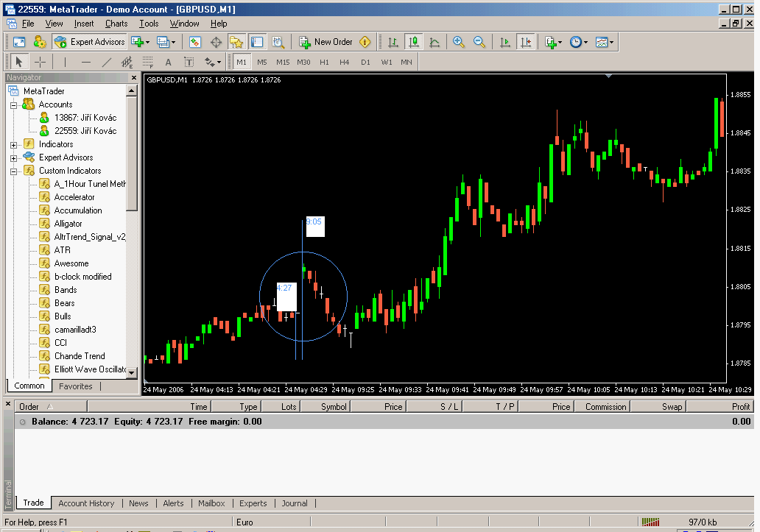This screenshot has height=532, width=760.
Task: Switch to the M5 timeframe
Action: (261, 62)
